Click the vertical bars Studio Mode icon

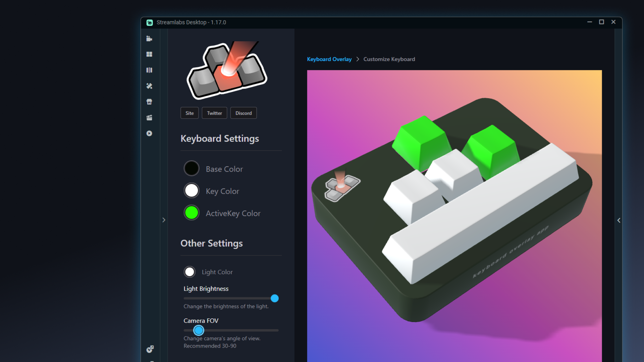(149, 70)
